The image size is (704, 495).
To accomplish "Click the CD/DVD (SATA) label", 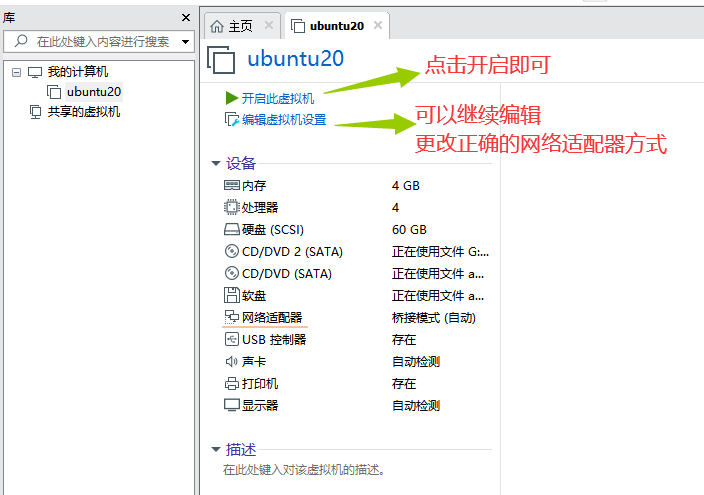I will click(x=287, y=274).
